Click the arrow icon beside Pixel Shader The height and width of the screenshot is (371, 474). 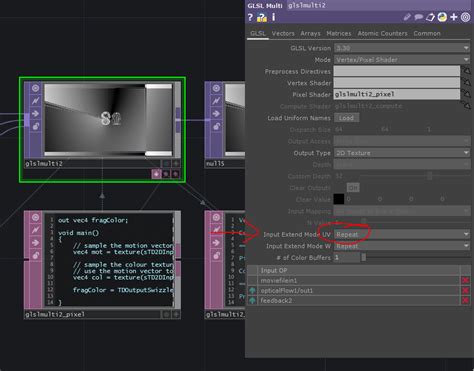point(466,94)
